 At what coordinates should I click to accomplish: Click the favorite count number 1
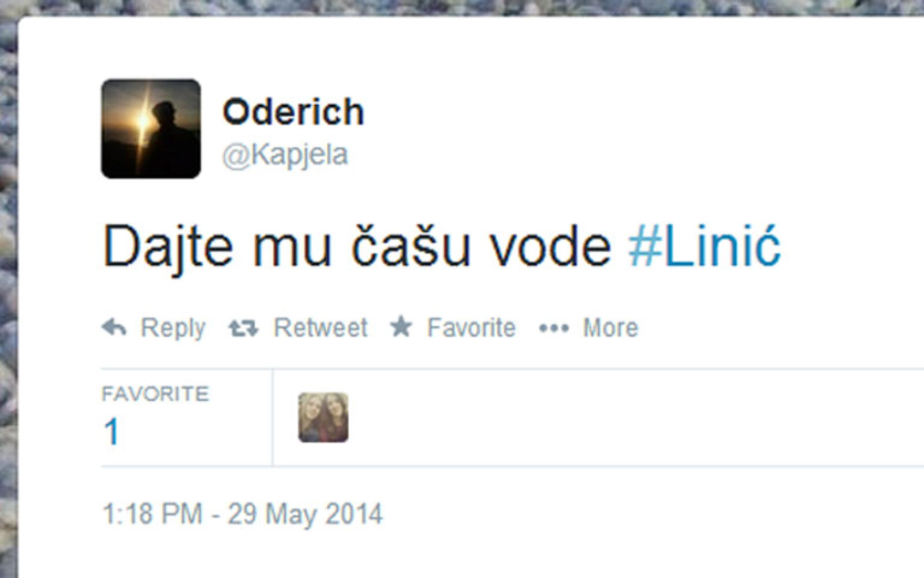coord(111,432)
